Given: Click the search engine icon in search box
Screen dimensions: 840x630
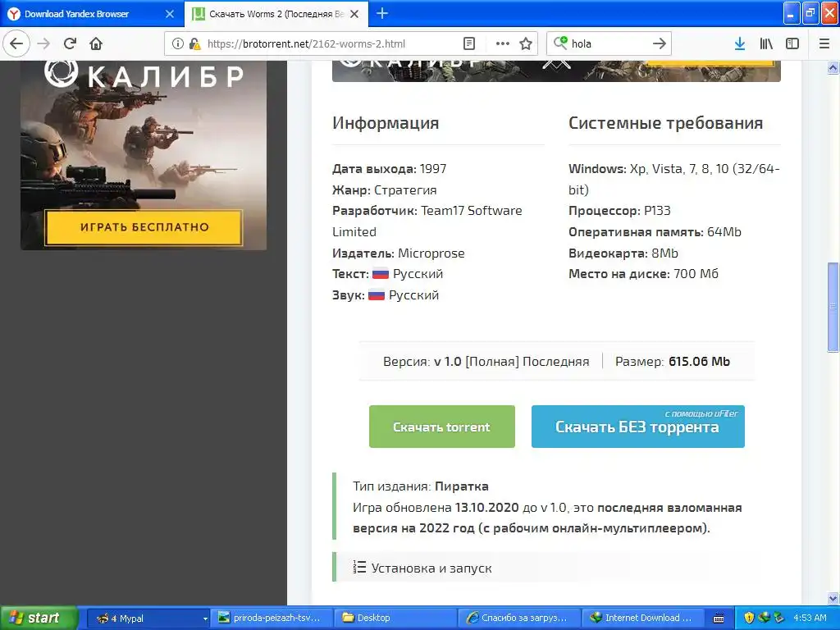Looking at the screenshot, I should point(560,43).
